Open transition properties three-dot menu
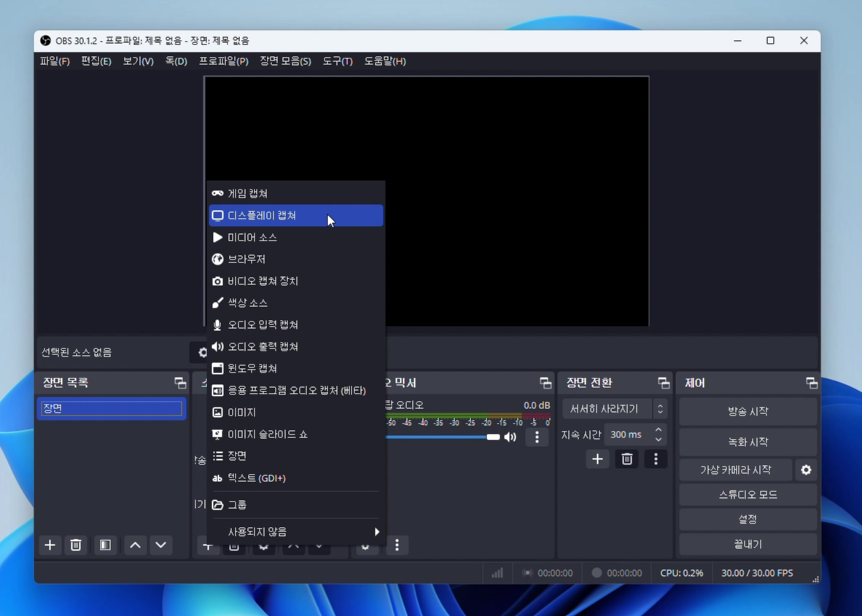 pos(656,459)
